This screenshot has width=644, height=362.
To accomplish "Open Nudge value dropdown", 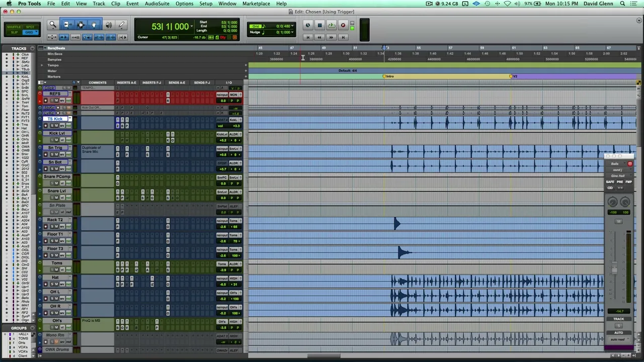I will pyautogui.click(x=292, y=32).
